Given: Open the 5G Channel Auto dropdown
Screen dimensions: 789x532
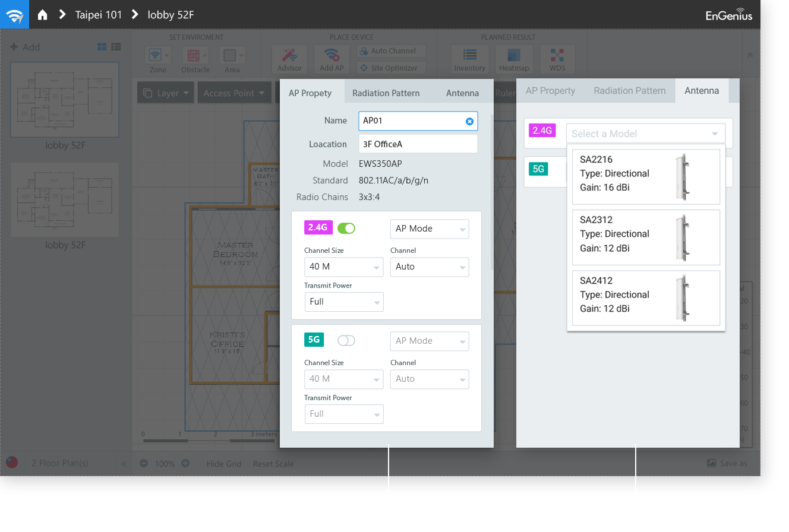Looking at the screenshot, I should pos(430,379).
